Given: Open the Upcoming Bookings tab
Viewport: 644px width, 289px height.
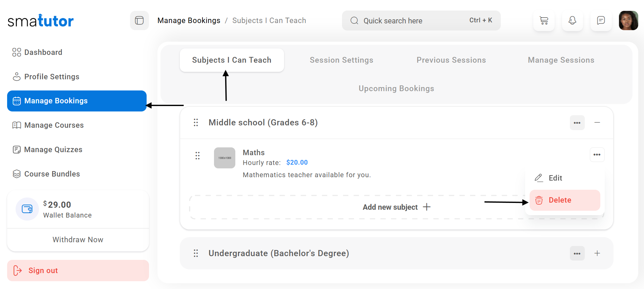Looking at the screenshot, I should click(396, 89).
